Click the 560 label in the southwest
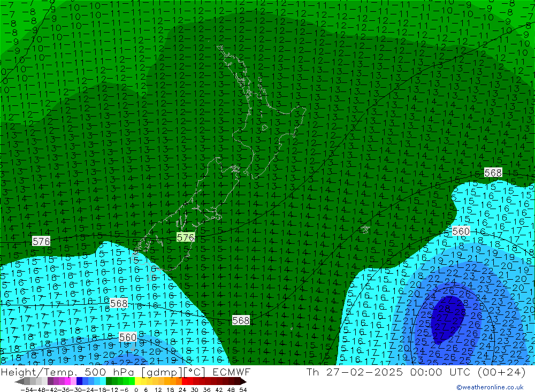 128,337
